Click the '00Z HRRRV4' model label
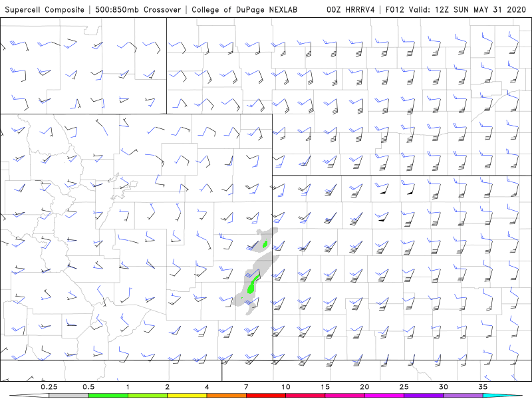The height and width of the screenshot is (399, 532). pos(350,9)
